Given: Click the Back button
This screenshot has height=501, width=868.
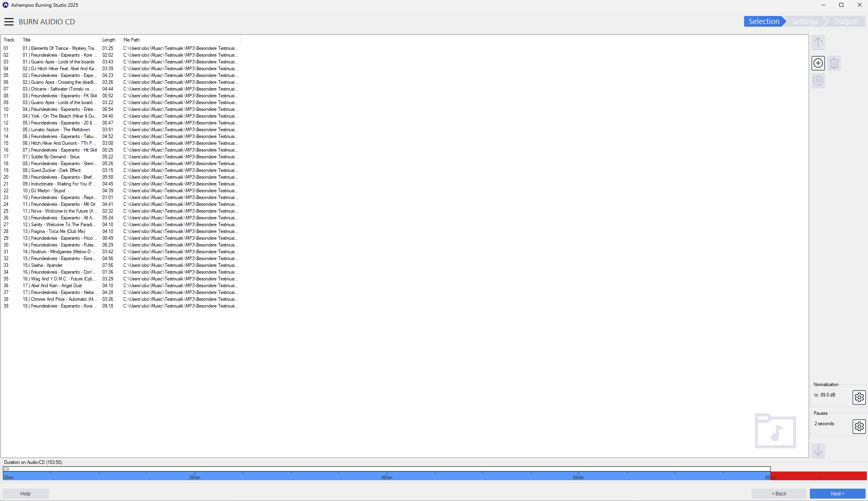Looking at the screenshot, I should click(x=779, y=494).
